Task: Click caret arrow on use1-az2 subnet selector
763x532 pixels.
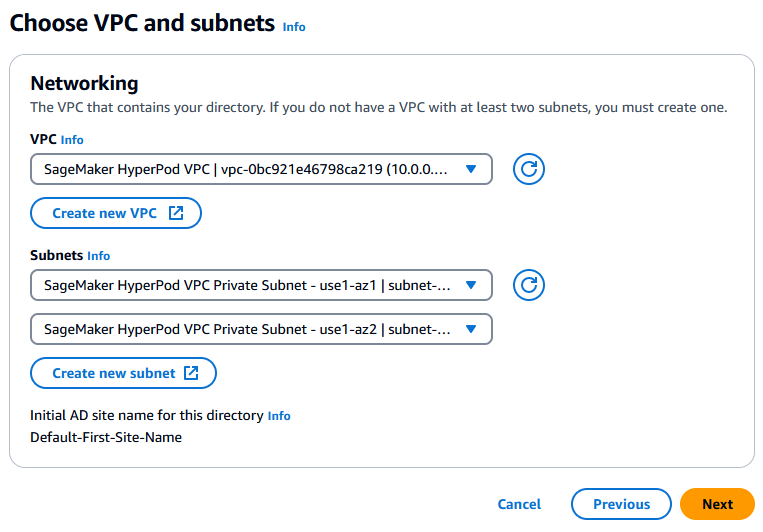Action: pyautogui.click(x=472, y=329)
